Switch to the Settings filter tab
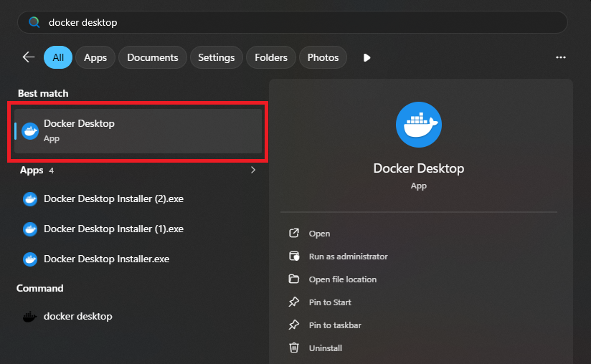 coord(217,57)
